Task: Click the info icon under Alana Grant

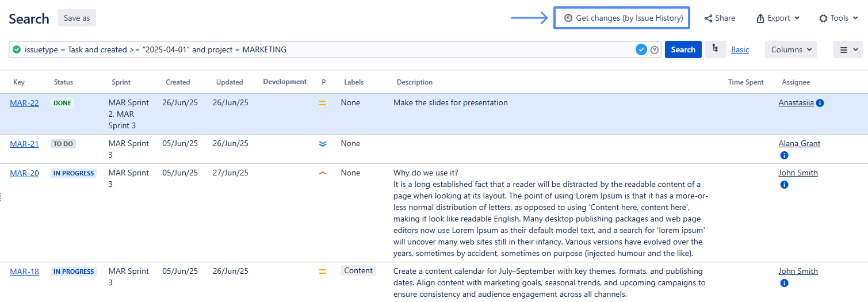Action: coord(784,155)
